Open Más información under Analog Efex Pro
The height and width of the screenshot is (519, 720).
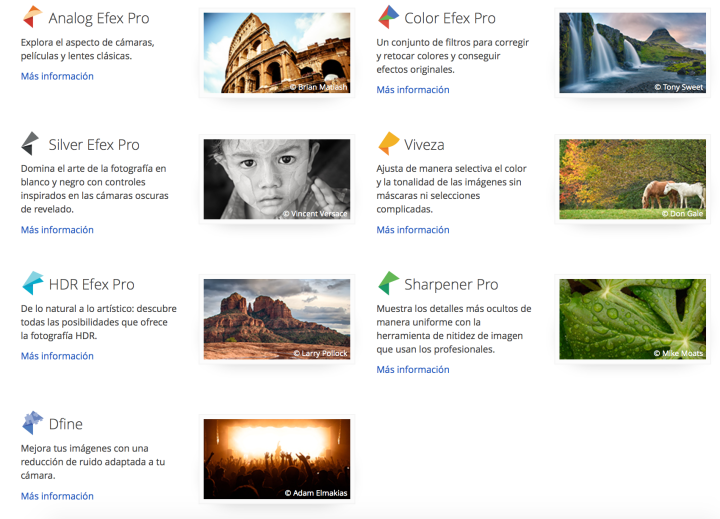tap(57, 76)
